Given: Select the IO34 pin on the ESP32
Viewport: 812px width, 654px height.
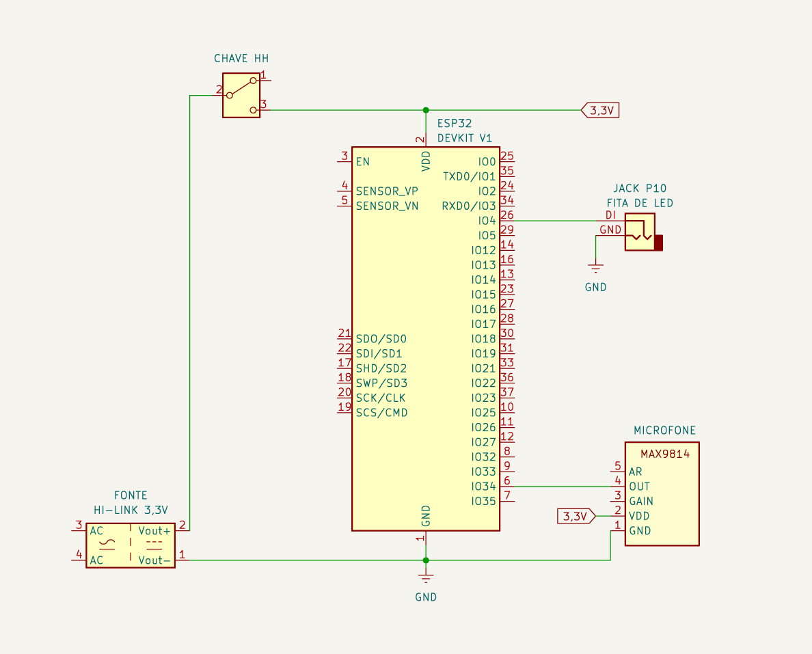Looking at the screenshot, I should [x=483, y=487].
